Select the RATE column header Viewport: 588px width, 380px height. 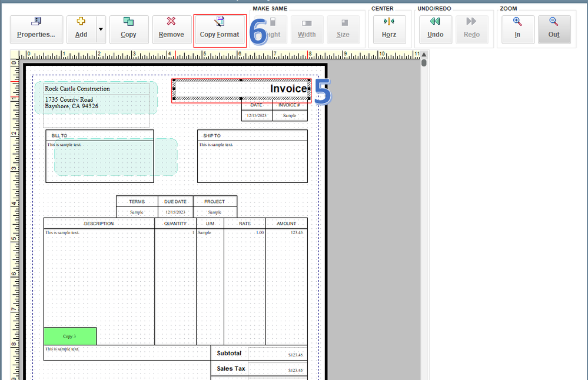click(245, 224)
